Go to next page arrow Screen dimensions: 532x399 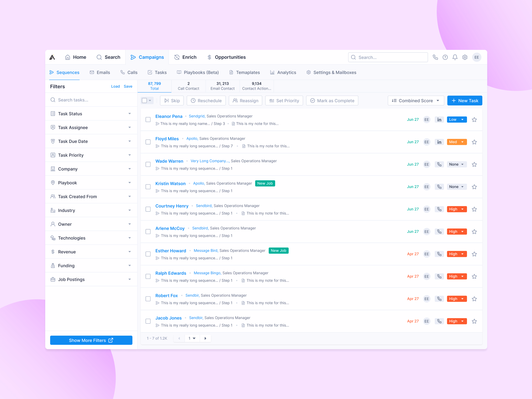point(205,338)
